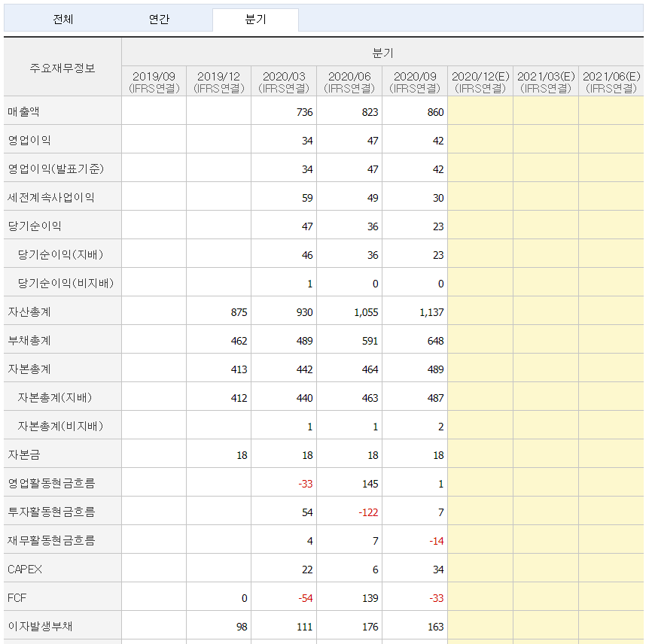Click the 2019/09 column header
The height and width of the screenshot is (644, 652).
154,82
